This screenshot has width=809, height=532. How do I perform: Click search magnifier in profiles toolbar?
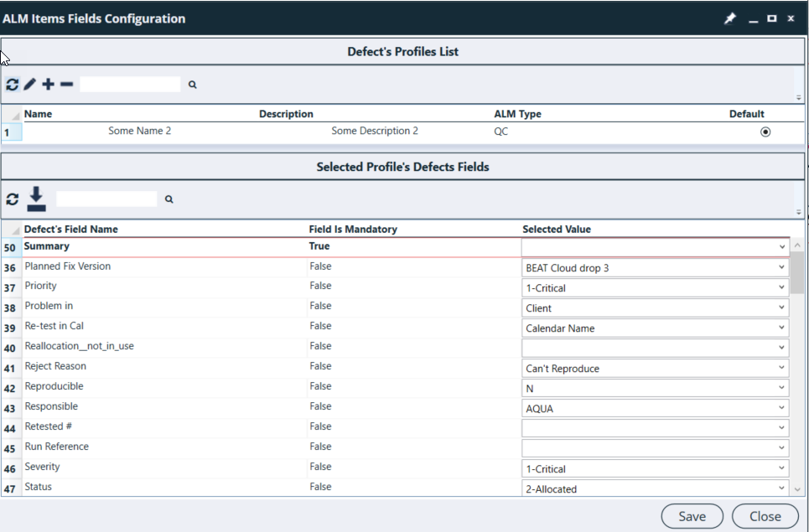tap(192, 85)
